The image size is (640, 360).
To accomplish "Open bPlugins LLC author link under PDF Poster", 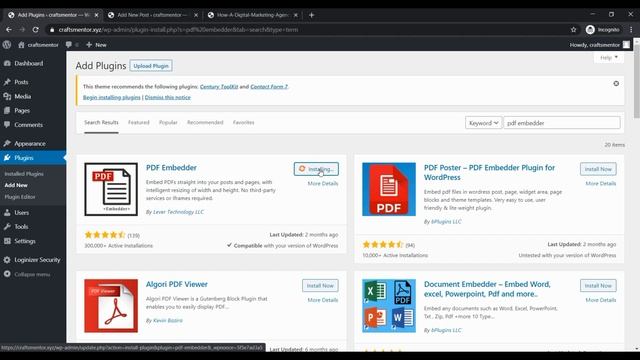I will pyautogui.click(x=446, y=222).
